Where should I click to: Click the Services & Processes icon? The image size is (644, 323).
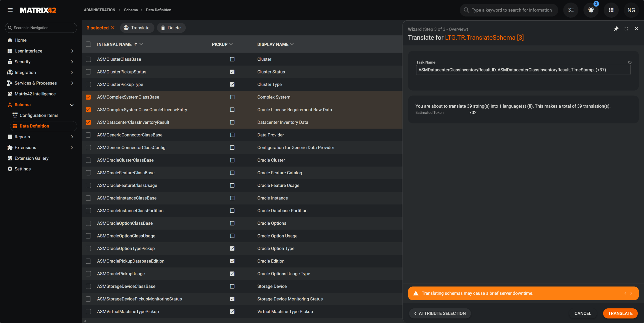10,83
